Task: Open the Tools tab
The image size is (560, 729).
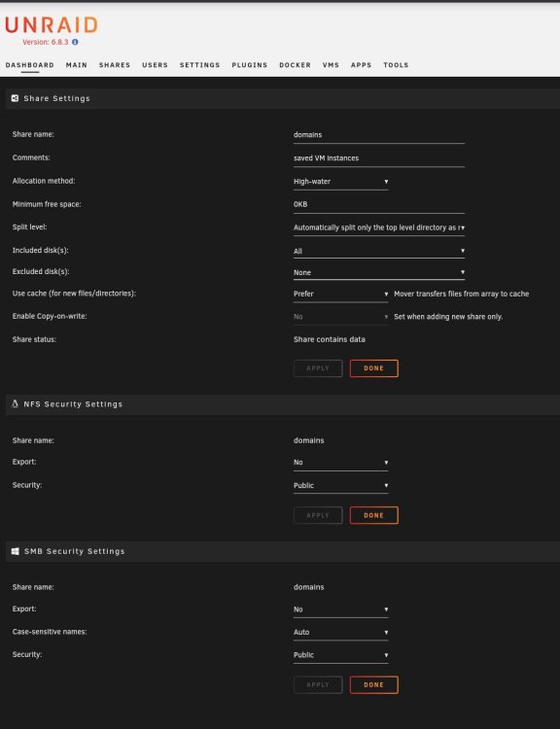Action: tap(396, 65)
